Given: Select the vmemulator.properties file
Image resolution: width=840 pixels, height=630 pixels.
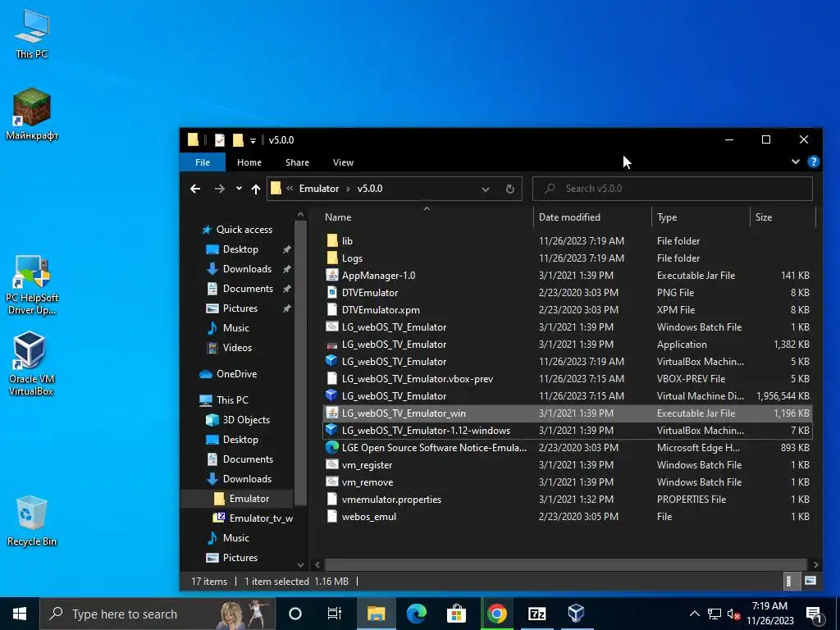Looking at the screenshot, I should [x=568, y=500].
